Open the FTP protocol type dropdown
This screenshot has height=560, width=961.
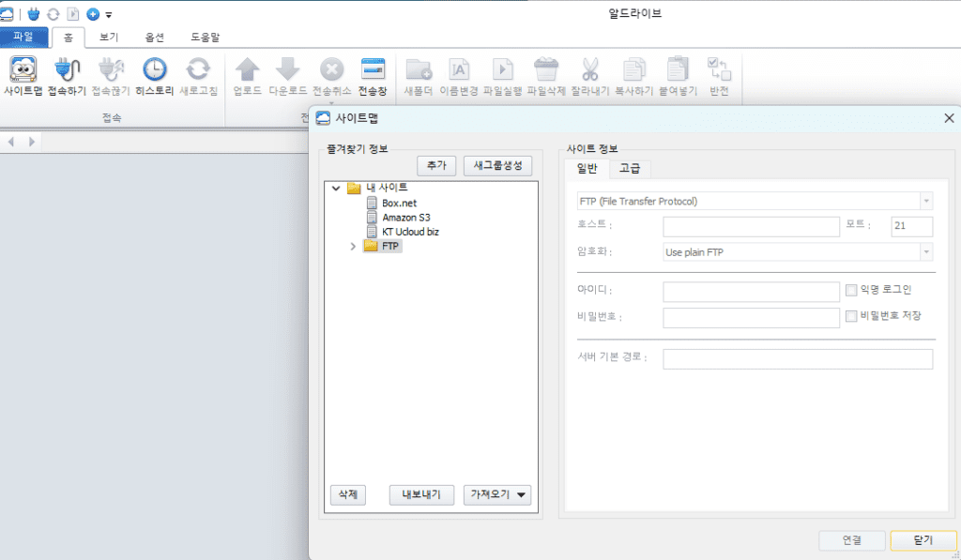tap(926, 201)
